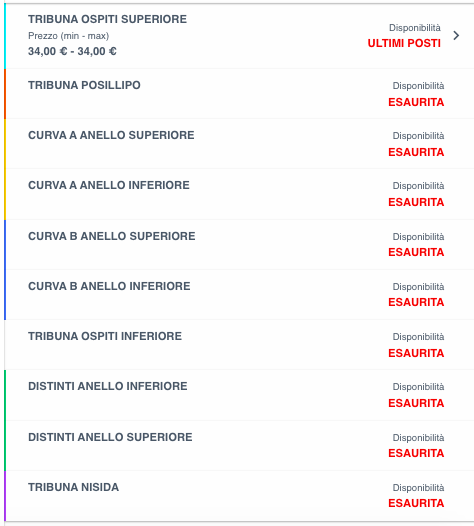The width and height of the screenshot is (474, 526).
Task: Select the TRIBUNA OSPITI SUPERIORE sector title
Action: (x=107, y=19)
